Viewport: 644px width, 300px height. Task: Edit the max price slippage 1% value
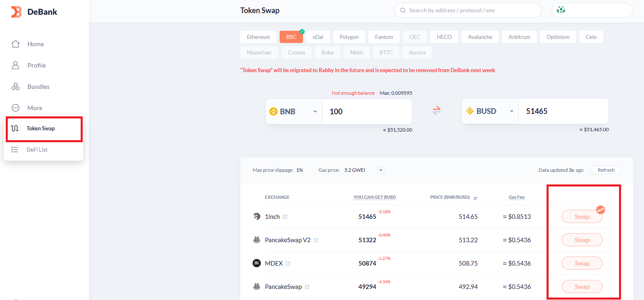point(300,170)
